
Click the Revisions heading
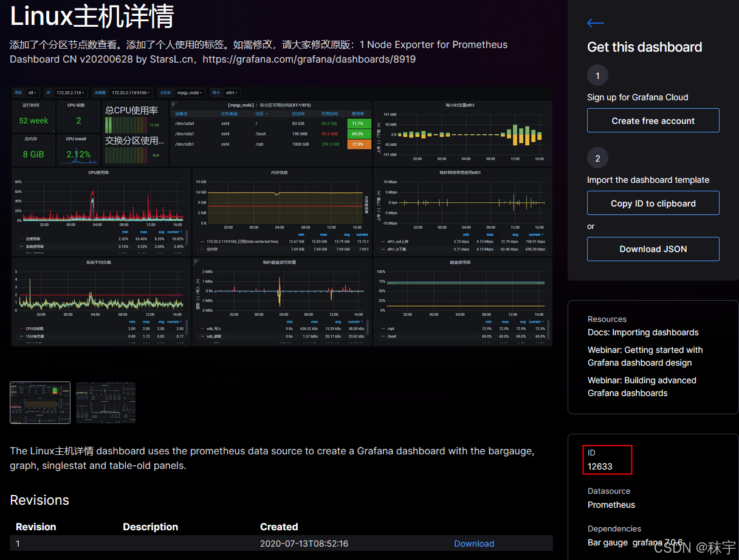(40, 500)
